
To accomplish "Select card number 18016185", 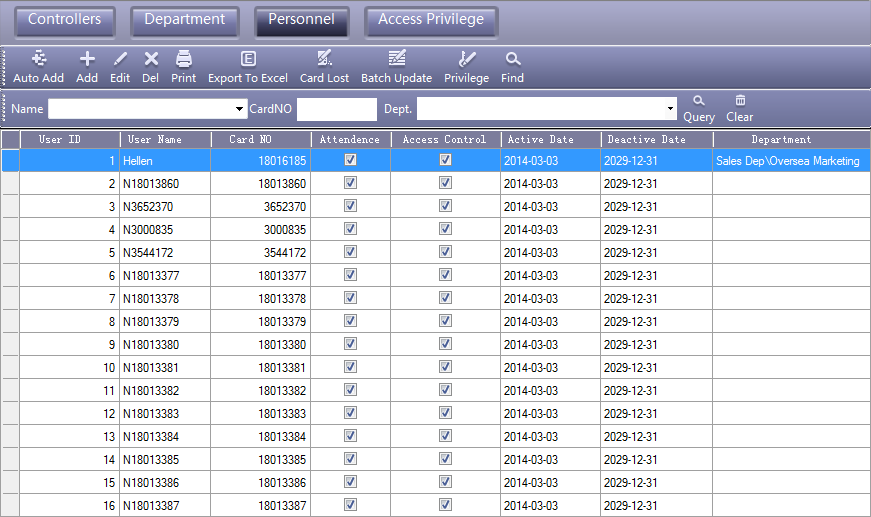I will [x=282, y=161].
